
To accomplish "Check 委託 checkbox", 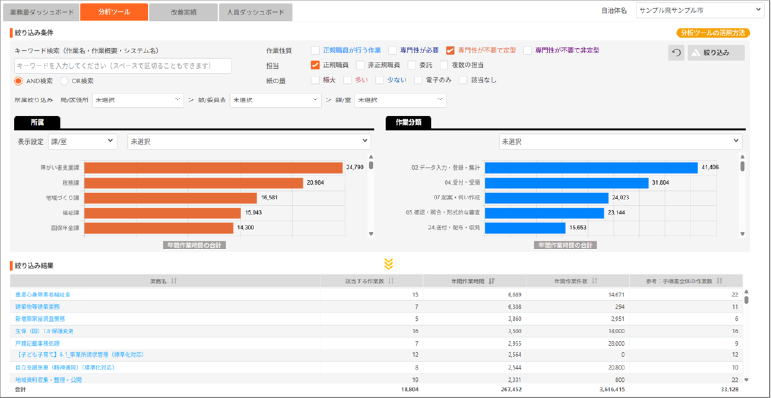I will pyautogui.click(x=412, y=64).
